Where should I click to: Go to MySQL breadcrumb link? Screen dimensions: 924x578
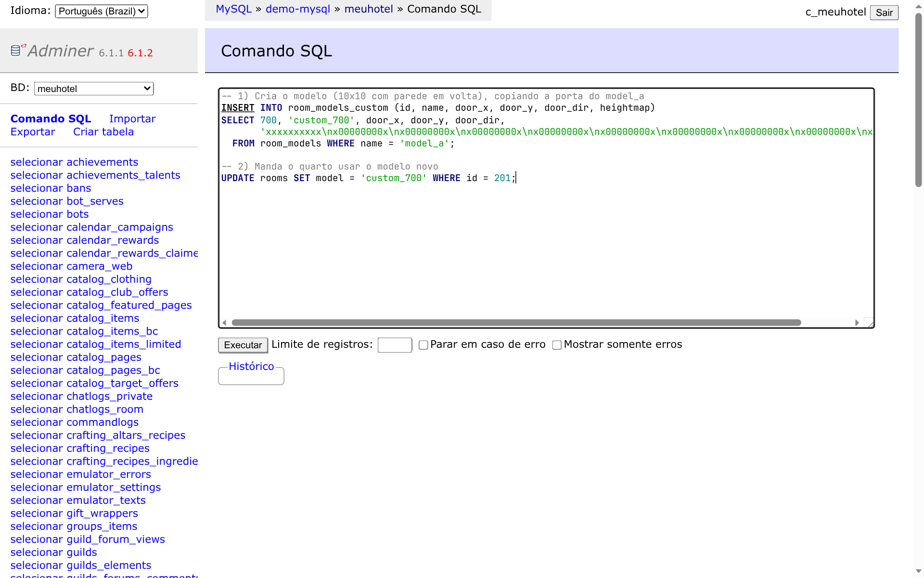pos(234,9)
